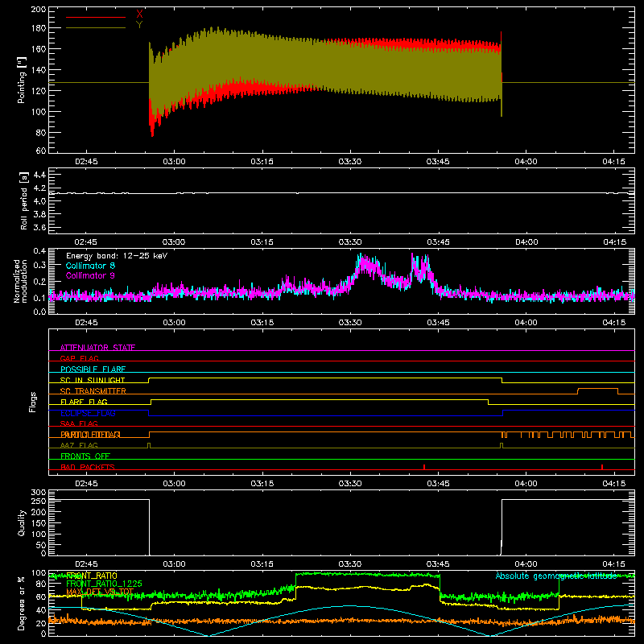Screen dimensions: 644x644
Task: Select the X legend label
Action: coord(139,14)
